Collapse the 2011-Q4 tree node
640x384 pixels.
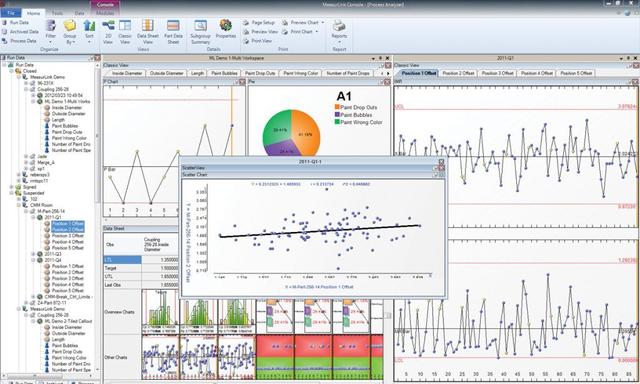[x=33, y=260]
